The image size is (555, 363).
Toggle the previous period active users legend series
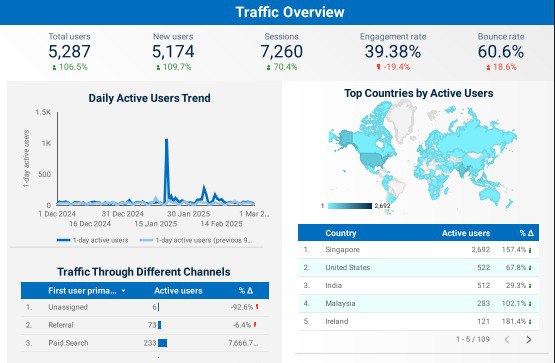pos(196,240)
